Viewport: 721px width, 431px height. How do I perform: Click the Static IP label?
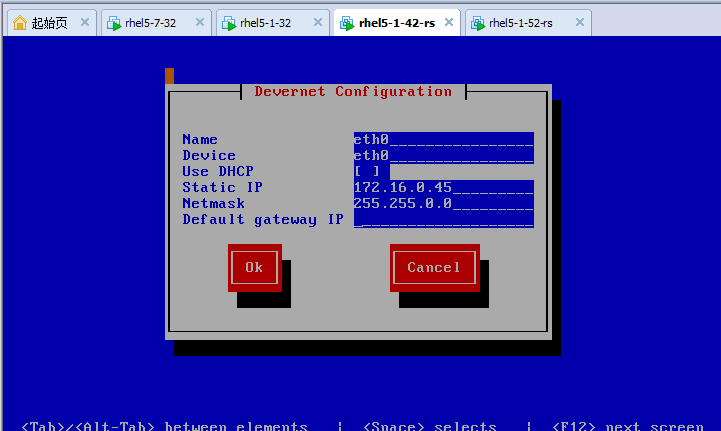click(223, 187)
